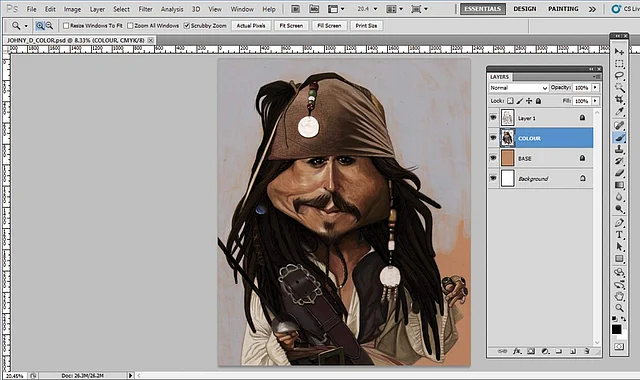Select the Hand tool
The width and height of the screenshot is (640, 380).
coord(619,296)
